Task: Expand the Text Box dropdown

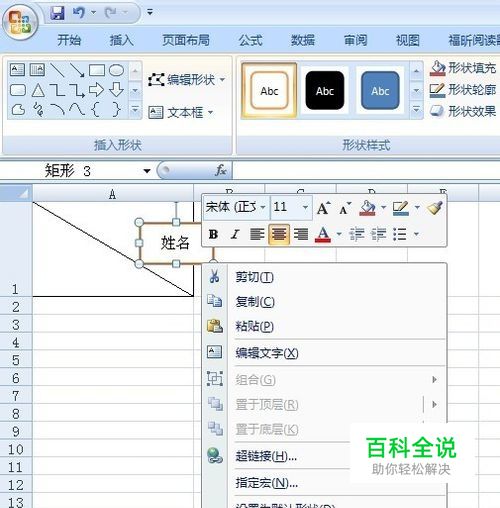Action: tap(210, 112)
